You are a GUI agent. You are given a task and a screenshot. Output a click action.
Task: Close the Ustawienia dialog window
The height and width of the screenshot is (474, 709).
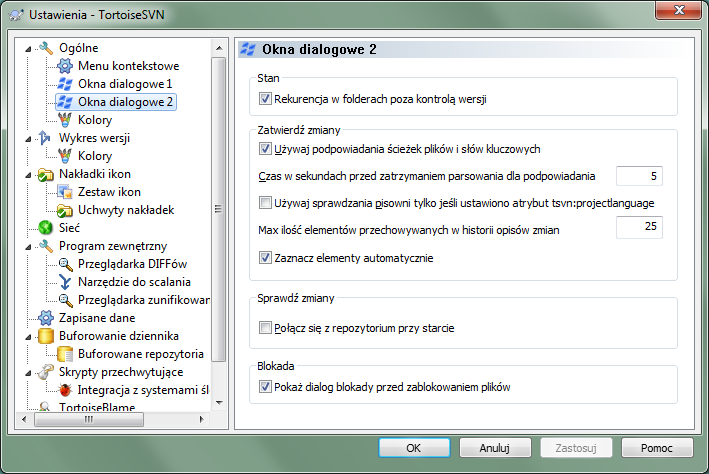click(679, 10)
